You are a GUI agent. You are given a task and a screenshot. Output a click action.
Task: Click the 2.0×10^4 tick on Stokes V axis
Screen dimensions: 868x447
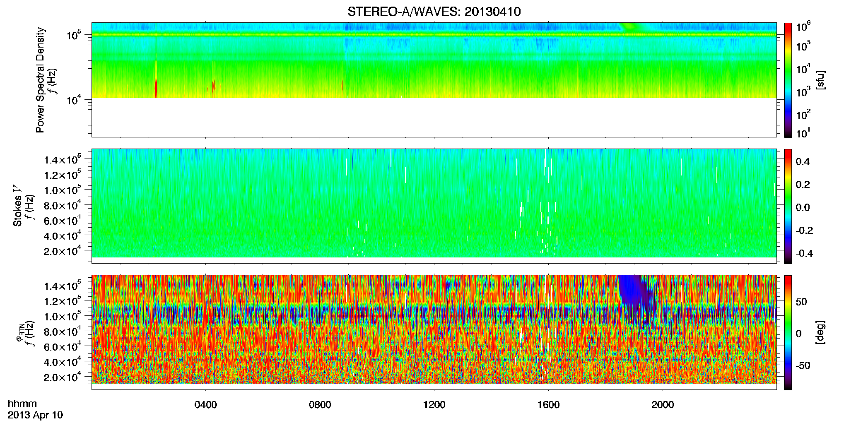point(63,251)
